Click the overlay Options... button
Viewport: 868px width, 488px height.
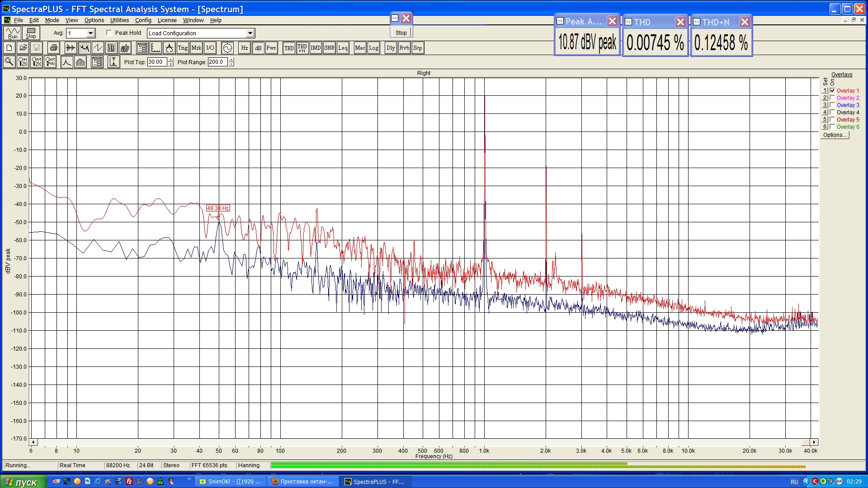pyautogui.click(x=835, y=135)
